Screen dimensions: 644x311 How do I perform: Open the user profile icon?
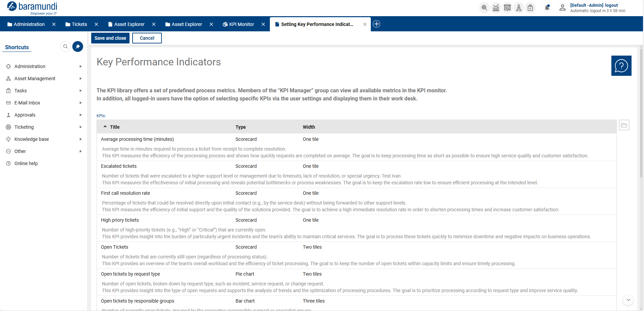pos(563,8)
